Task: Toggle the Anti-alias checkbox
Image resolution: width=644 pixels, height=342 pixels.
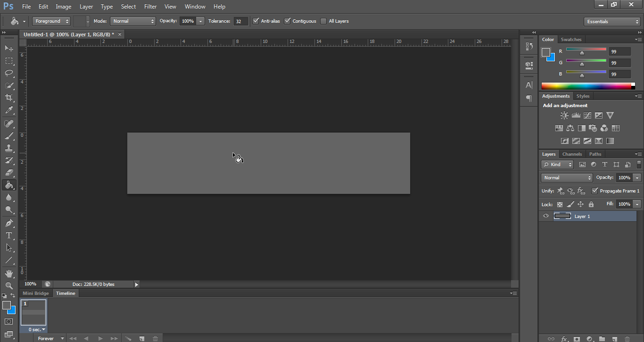Action: [256, 21]
